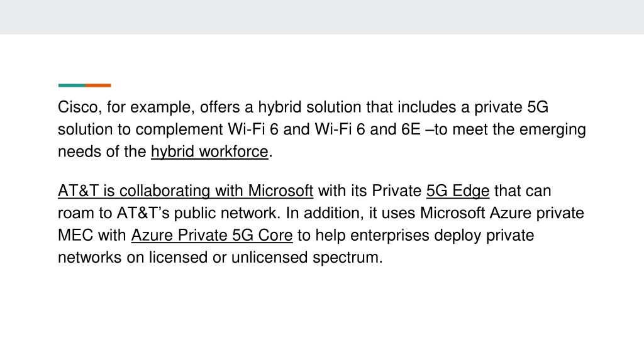Visit the Azure Private 5G Core link
The image size is (644, 362).
click(x=212, y=236)
